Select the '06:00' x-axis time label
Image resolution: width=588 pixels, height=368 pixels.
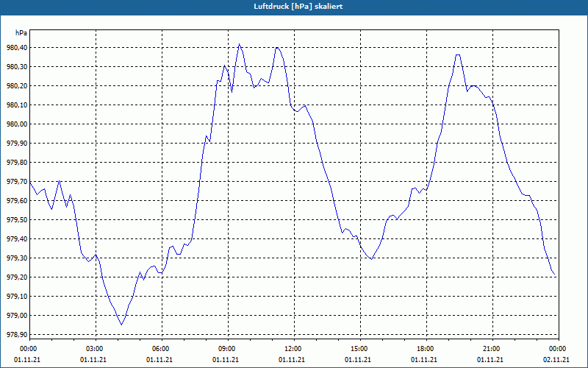pos(162,349)
